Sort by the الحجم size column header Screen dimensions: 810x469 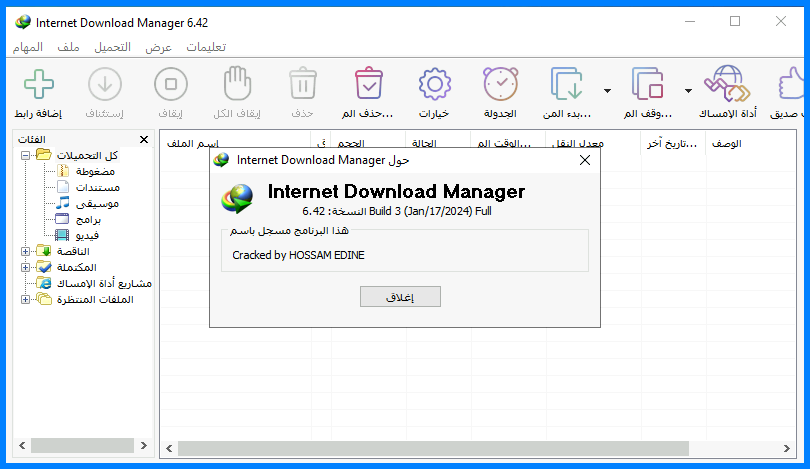coord(368,143)
